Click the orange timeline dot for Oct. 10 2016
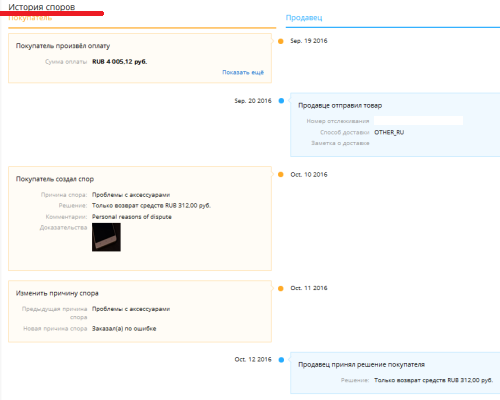 click(x=281, y=175)
